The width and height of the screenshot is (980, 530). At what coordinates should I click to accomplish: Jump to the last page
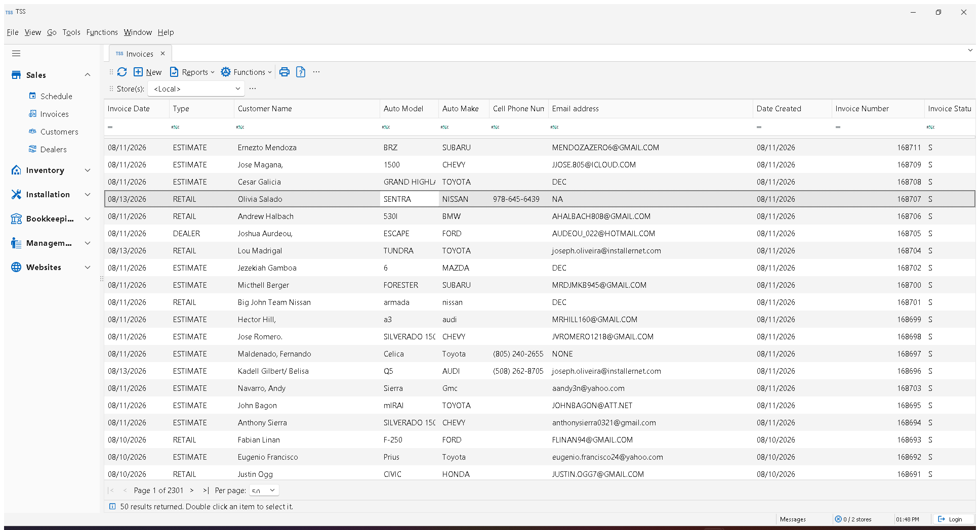(206, 490)
